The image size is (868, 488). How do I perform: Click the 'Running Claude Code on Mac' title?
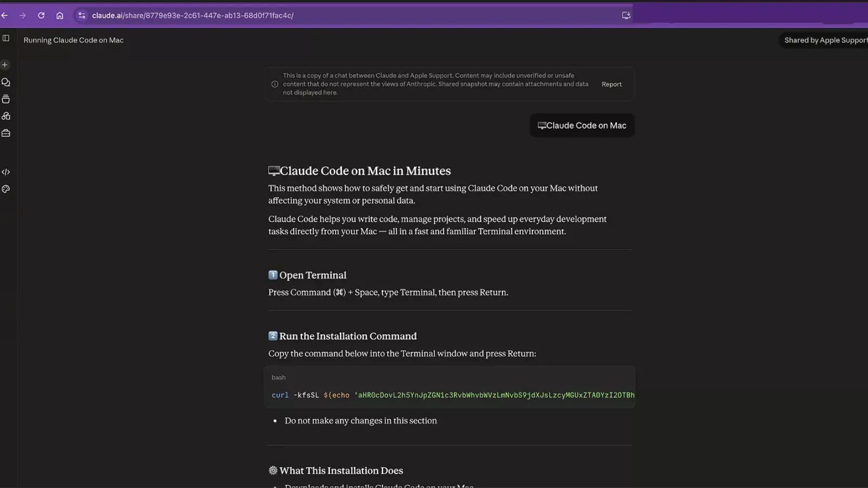[73, 40]
